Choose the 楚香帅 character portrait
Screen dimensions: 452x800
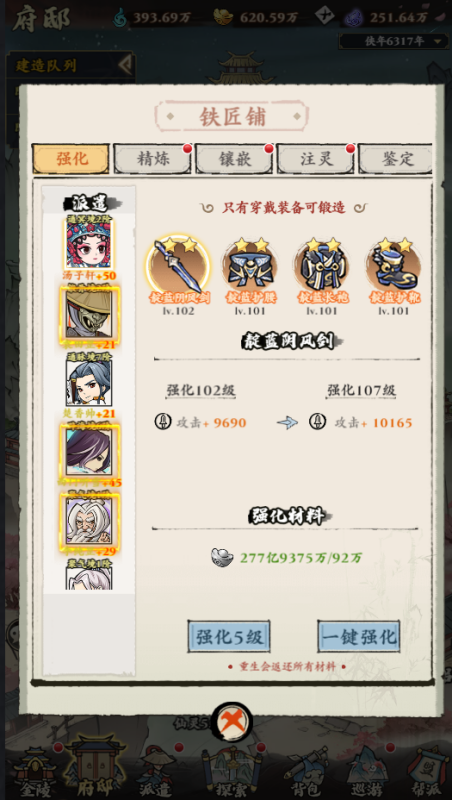coord(89,382)
